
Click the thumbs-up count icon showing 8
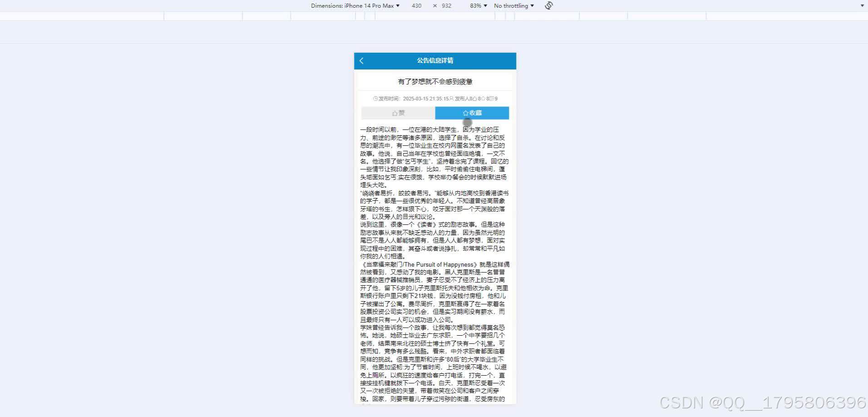point(475,98)
